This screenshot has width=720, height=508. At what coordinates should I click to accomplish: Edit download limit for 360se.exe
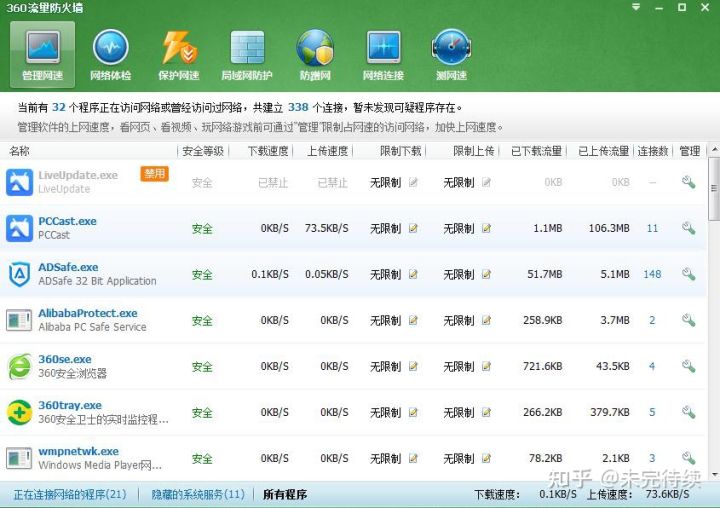pos(413,366)
